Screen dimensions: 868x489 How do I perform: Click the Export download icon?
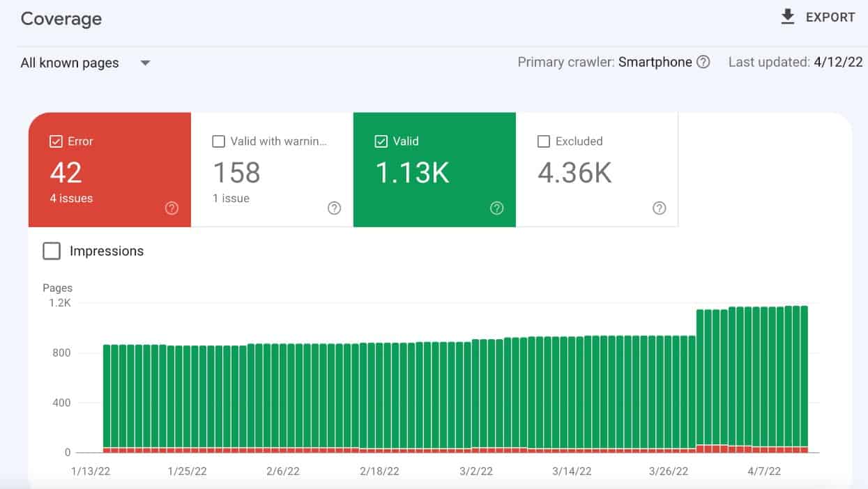coord(788,17)
